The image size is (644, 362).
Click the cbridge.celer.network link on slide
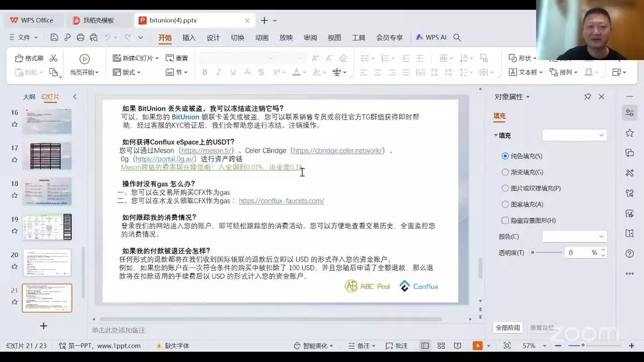click(x=338, y=151)
